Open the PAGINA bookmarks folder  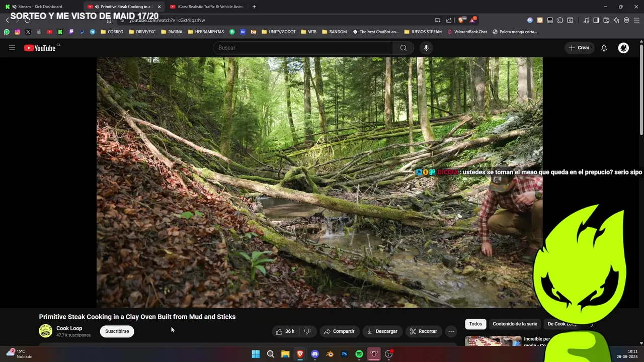pos(172,32)
